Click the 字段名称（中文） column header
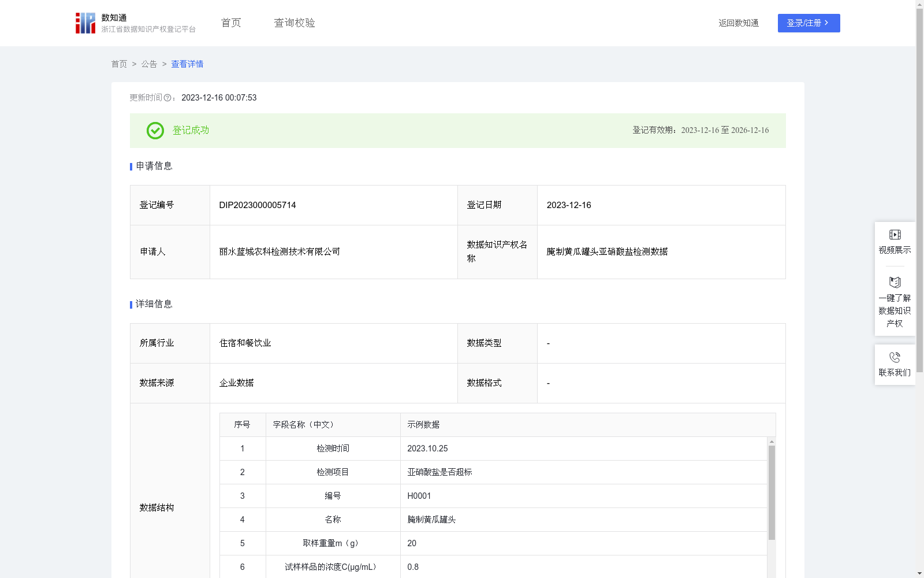This screenshot has height=578, width=924. 305,425
